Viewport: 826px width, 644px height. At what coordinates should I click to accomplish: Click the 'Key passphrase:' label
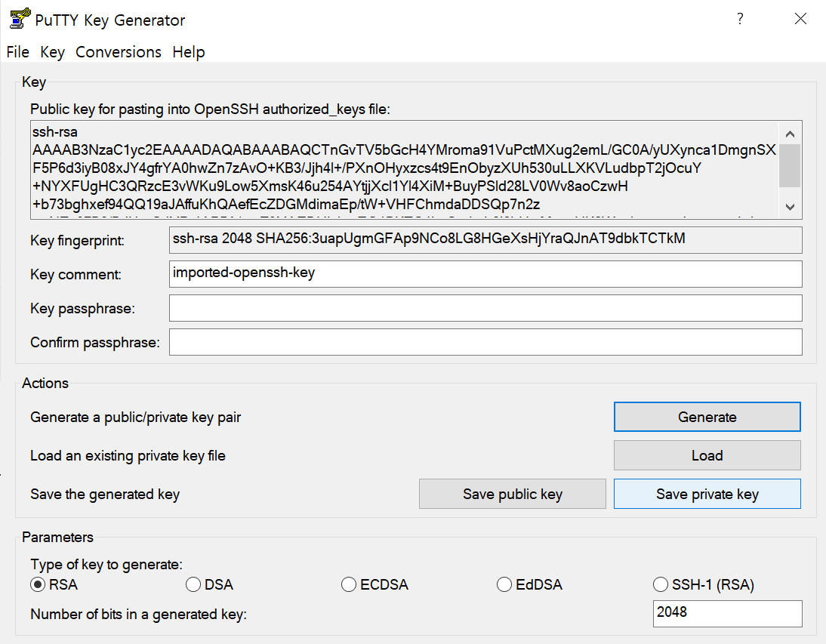point(83,309)
